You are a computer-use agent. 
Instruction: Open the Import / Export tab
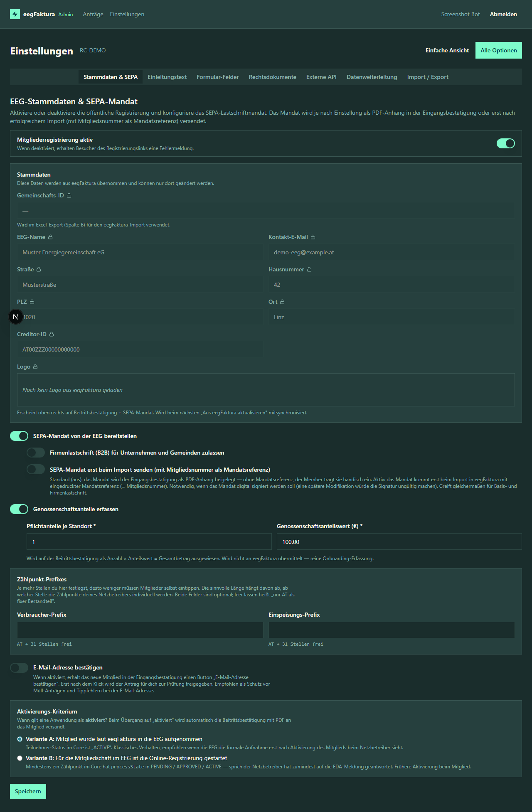428,77
